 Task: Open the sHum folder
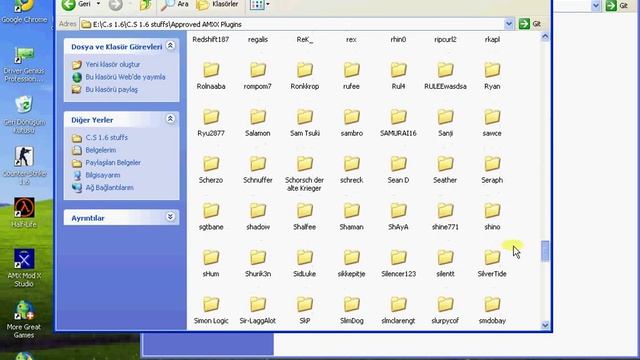coord(211,263)
